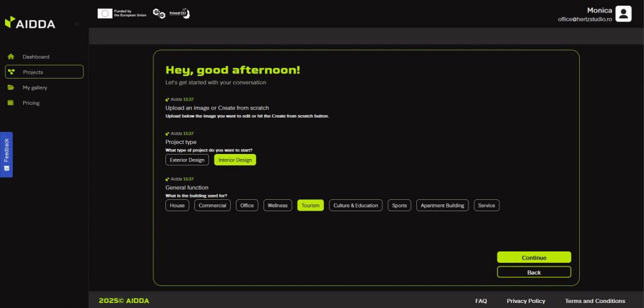Open the FAQ footer link

click(481, 301)
